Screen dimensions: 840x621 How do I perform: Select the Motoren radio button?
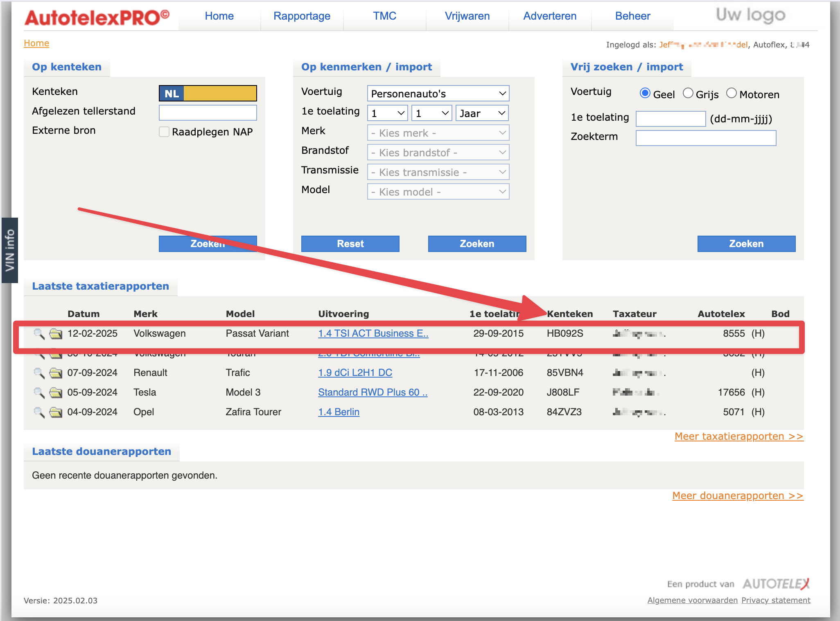pyautogui.click(x=732, y=94)
